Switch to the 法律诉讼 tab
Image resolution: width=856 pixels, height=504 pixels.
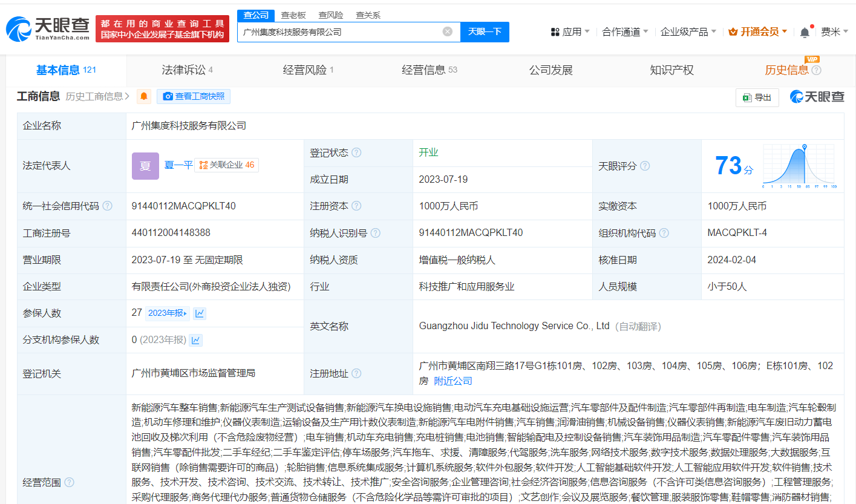point(187,70)
